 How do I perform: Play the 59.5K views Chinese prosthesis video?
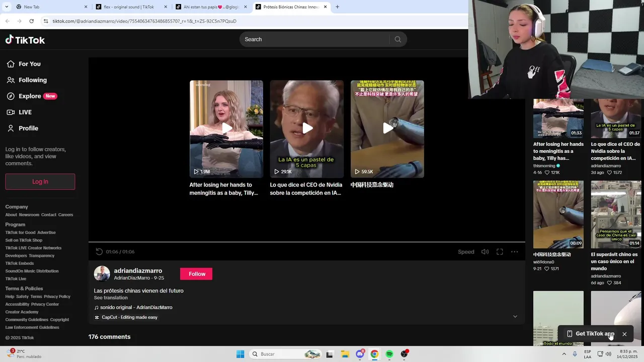[x=387, y=129]
